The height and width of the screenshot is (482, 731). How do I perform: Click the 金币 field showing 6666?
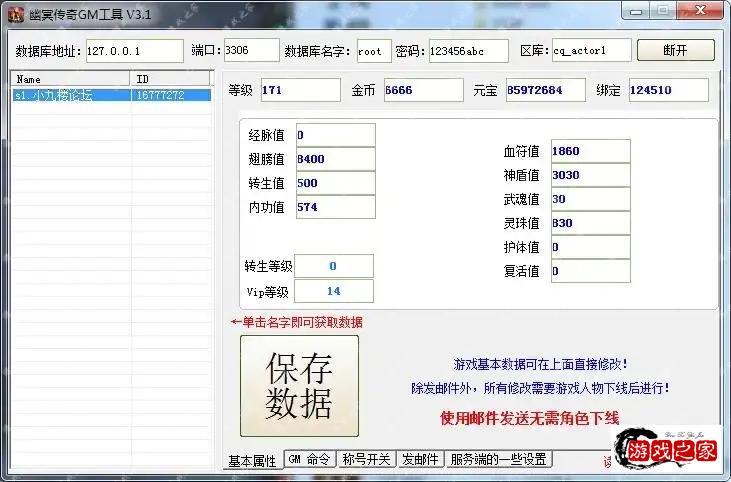pos(423,90)
